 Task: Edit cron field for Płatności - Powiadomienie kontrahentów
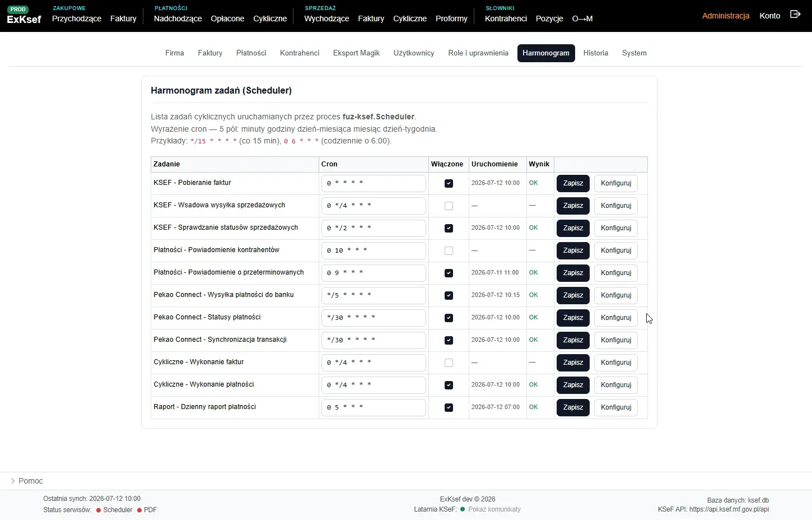(x=374, y=250)
